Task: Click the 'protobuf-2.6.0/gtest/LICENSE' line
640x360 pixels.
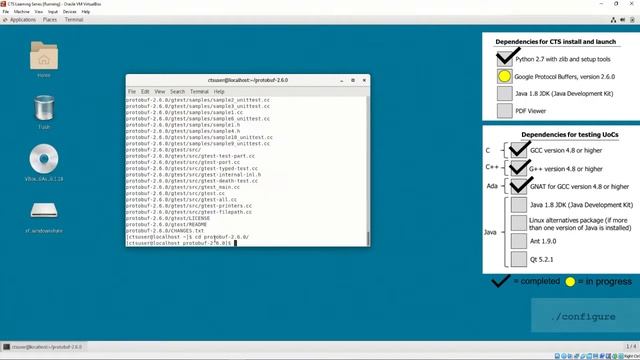Action: [x=168, y=218]
